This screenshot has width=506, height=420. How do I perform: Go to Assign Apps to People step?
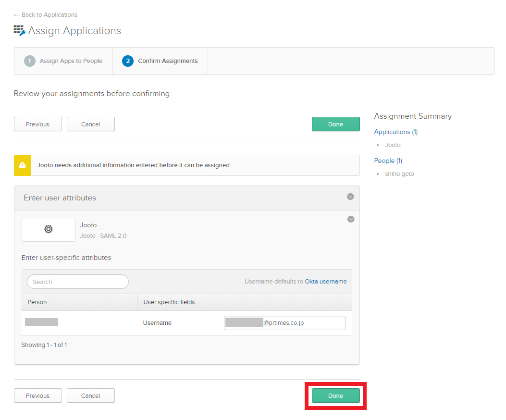pos(71,61)
